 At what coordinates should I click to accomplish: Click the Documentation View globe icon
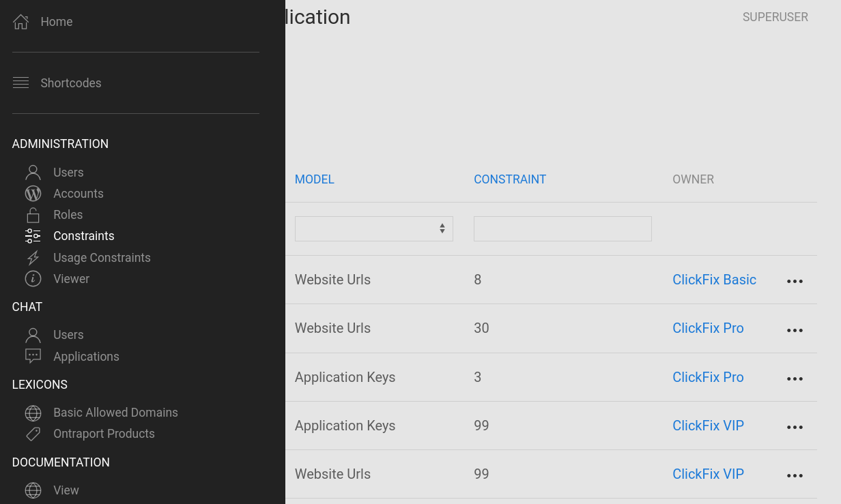tap(33, 490)
